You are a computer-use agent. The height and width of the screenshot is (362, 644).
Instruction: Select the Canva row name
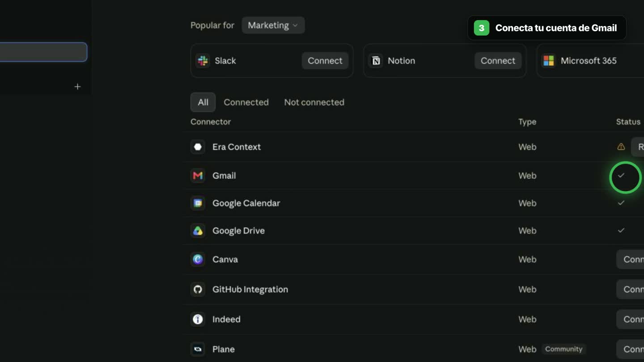(225, 259)
